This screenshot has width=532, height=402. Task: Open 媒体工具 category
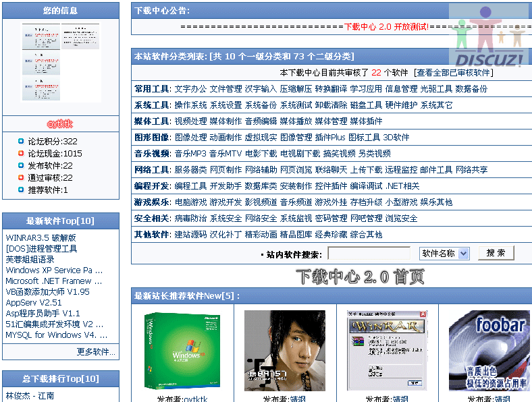pyautogui.click(x=151, y=121)
